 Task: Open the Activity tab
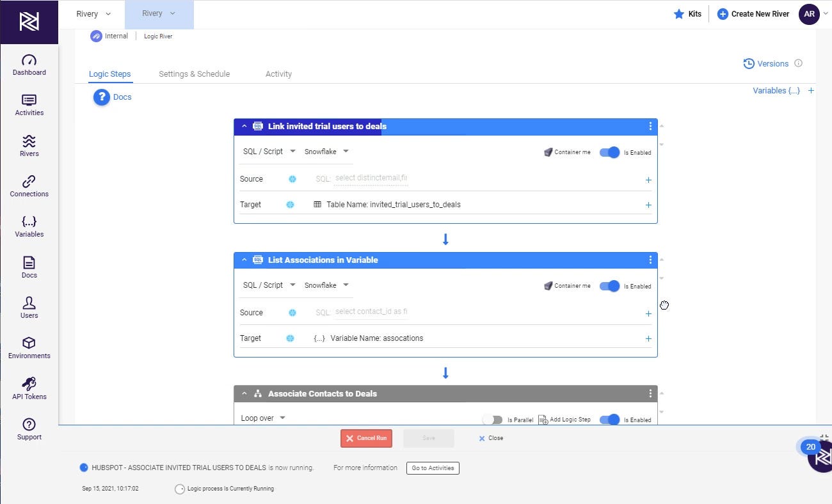coord(278,74)
